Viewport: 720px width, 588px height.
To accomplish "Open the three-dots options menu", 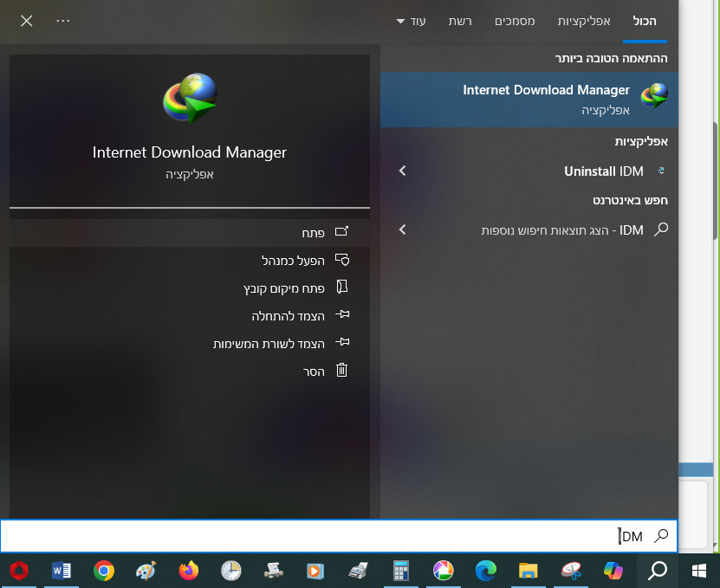I will click(63, 21).
